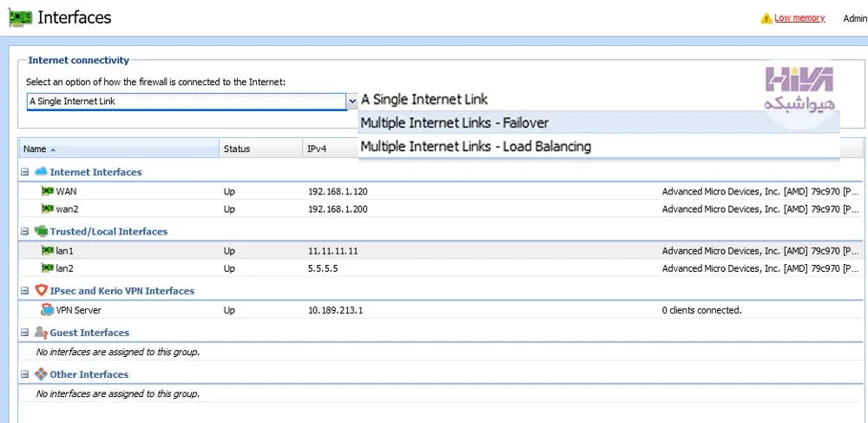
Task: Click IP address 192.168.1.200
Action: pos(338,209)
